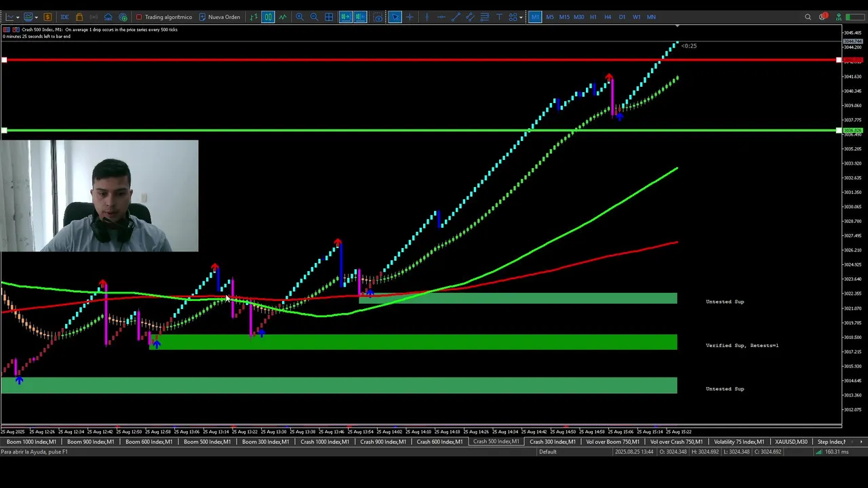Take a chart screenshot with camera icon

378,17
